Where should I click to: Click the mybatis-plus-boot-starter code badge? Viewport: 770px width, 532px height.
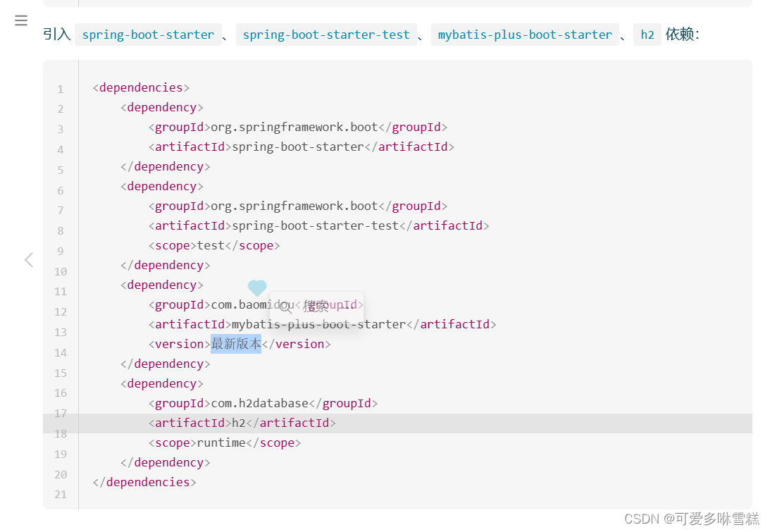point(525,34)
